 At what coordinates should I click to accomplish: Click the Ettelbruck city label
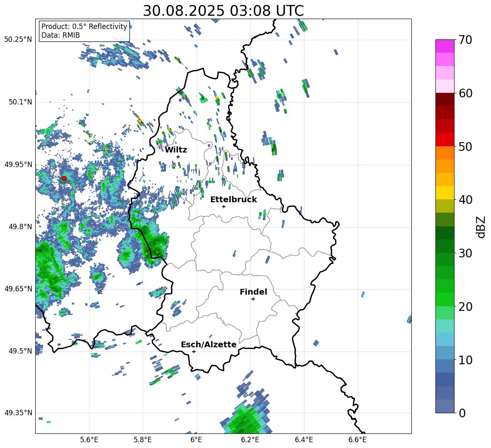(233, 200)
